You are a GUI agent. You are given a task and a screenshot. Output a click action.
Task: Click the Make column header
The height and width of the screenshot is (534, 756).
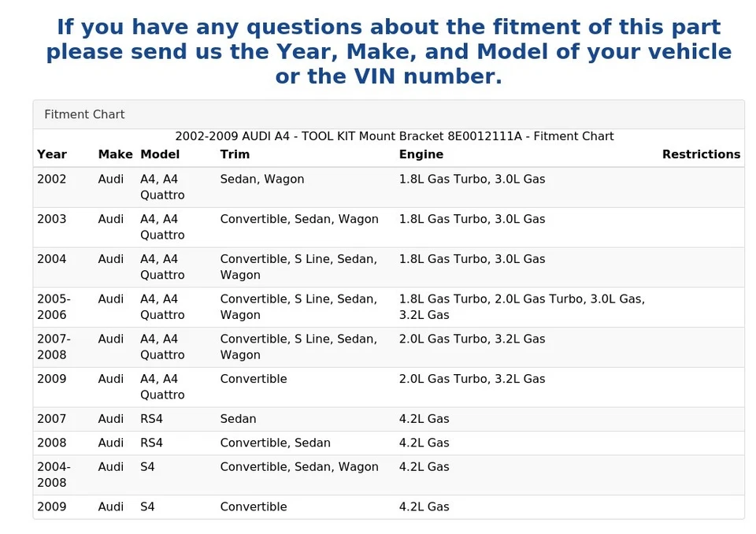point(115,154)
